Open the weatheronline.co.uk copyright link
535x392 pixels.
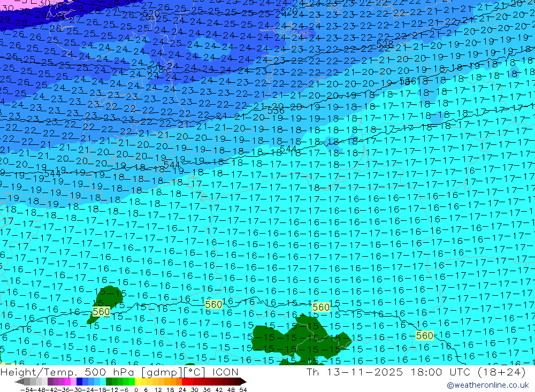(x=488, y=385)
